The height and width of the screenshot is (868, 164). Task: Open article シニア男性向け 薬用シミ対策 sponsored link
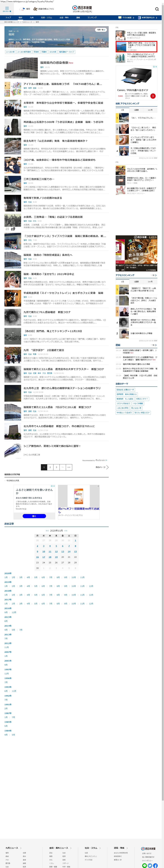pyautogui.click(x=52, y=446)
